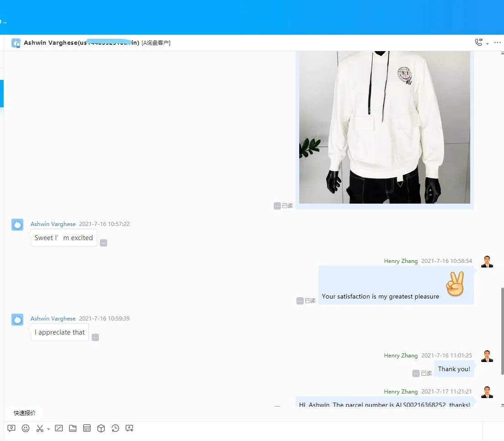Open the hoodie photo in chat
The width and height of the screenshot is (504, 441).
tap(384, 127)
